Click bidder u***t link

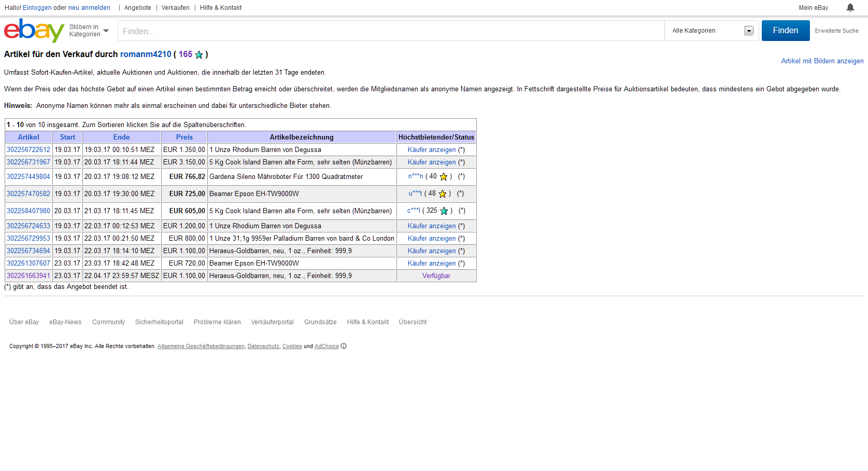tap(416, 193)
